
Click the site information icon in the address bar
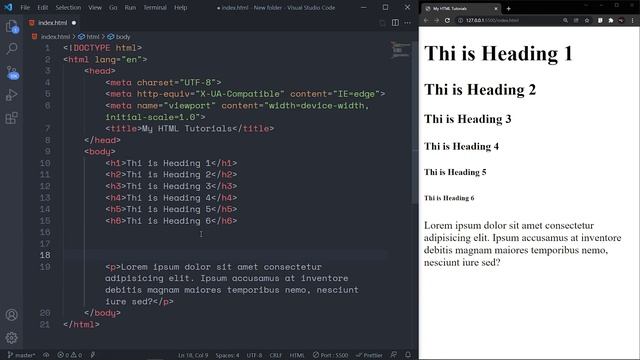pos(460,20)
